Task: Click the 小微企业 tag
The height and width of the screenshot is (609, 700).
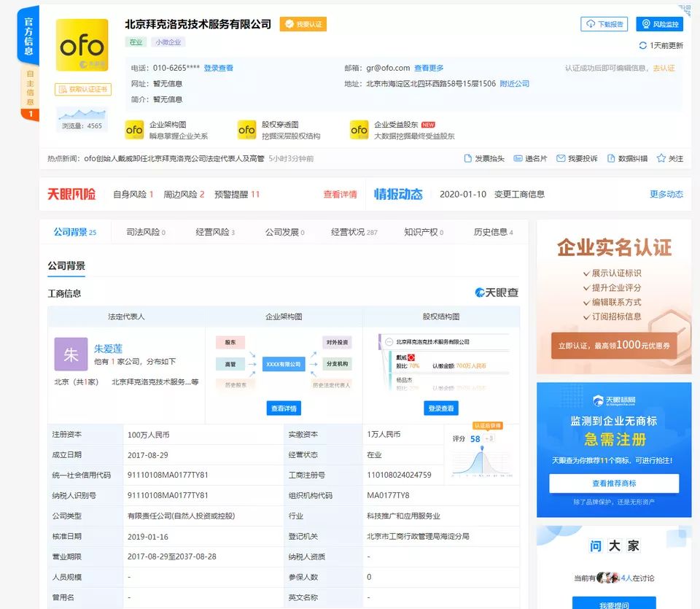Action: (168, 42)
